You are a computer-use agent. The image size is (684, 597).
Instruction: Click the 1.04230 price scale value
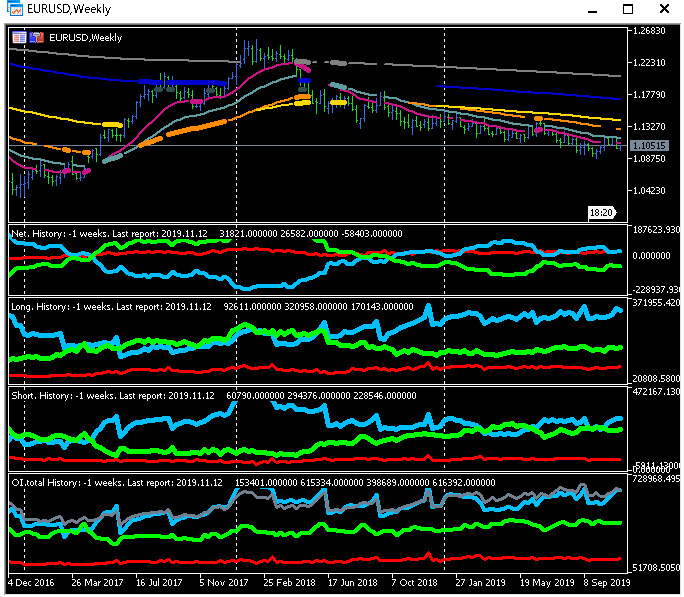[x=649, y=191]
